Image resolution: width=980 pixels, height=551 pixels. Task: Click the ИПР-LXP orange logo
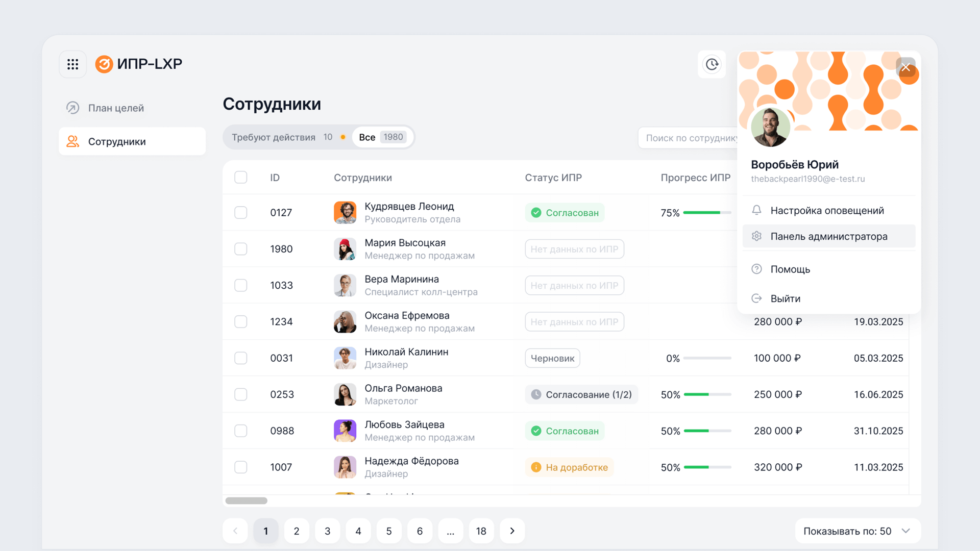(x=104, y=64)
